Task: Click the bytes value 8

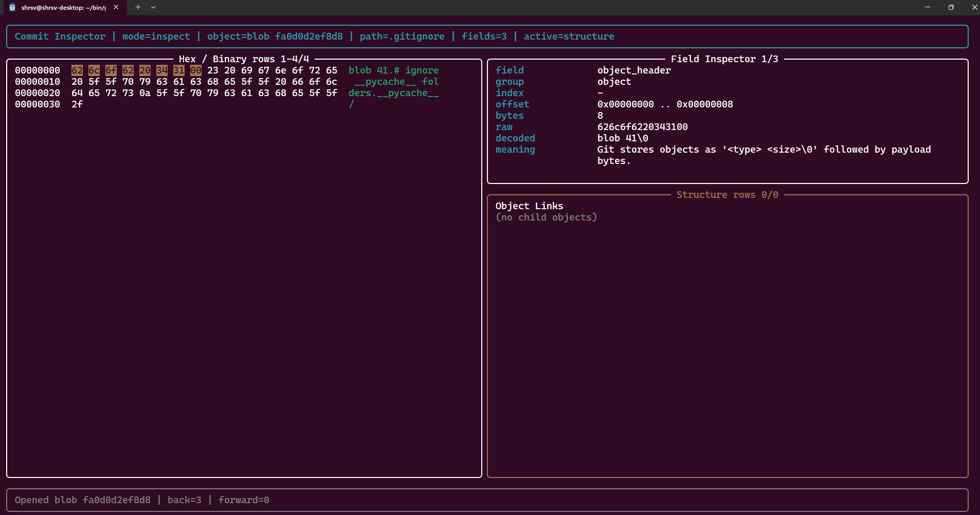Action: (x=600, y=116)
